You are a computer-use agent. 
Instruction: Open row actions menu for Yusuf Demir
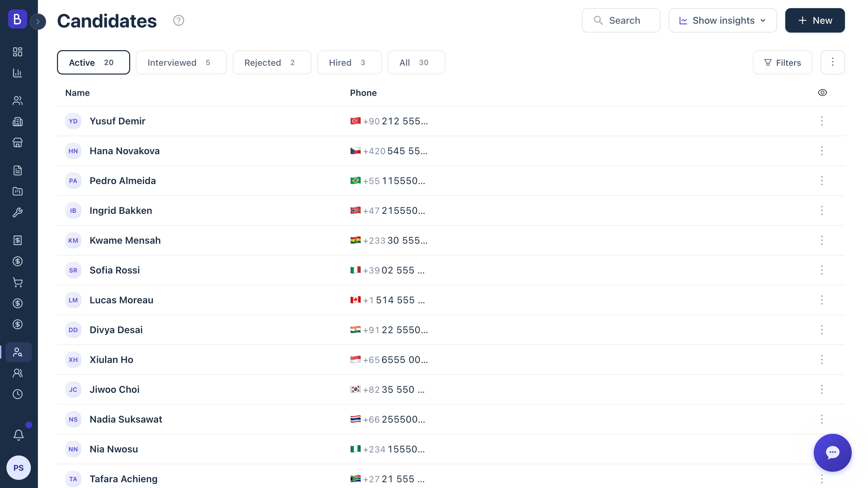coord(822,121)
